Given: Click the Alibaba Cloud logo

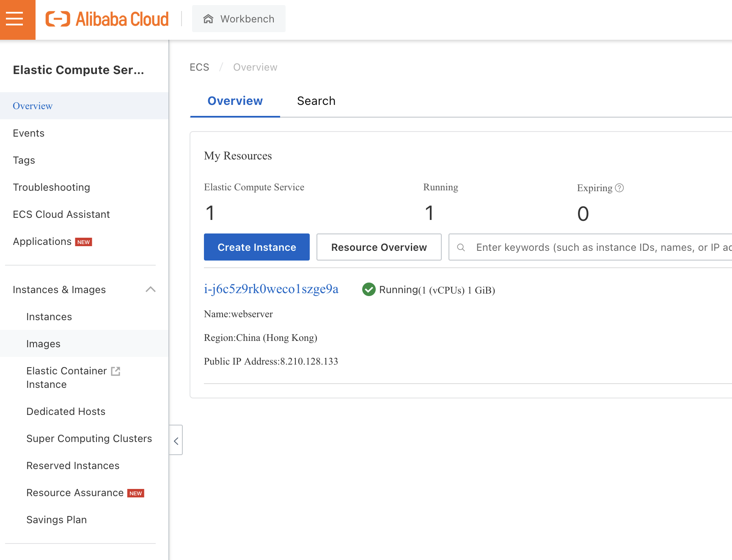Looking at the screenshot, I should (107, 19).
